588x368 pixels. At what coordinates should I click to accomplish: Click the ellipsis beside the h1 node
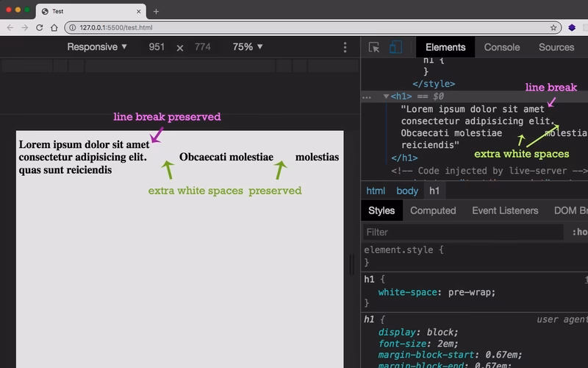[366, 97]
